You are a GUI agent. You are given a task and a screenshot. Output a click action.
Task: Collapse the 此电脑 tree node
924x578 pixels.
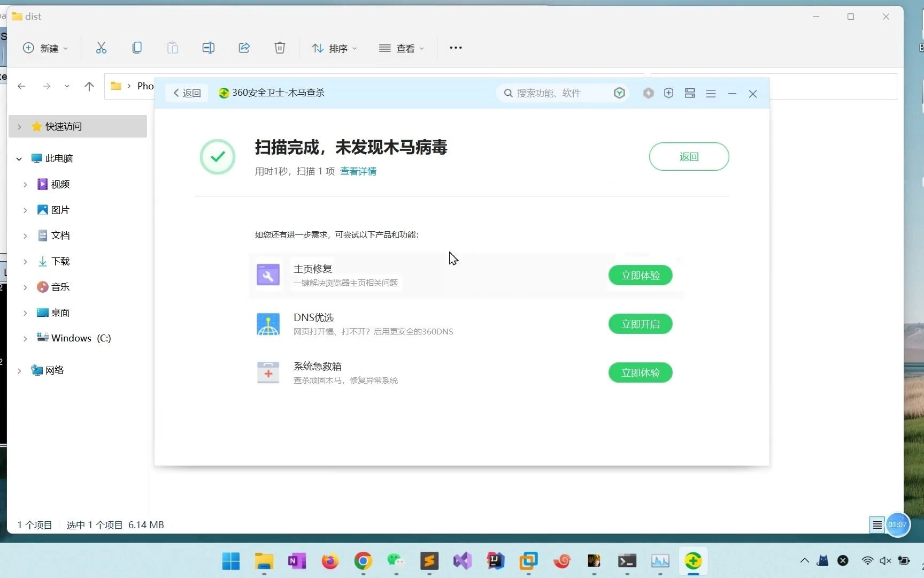(19, 159)
